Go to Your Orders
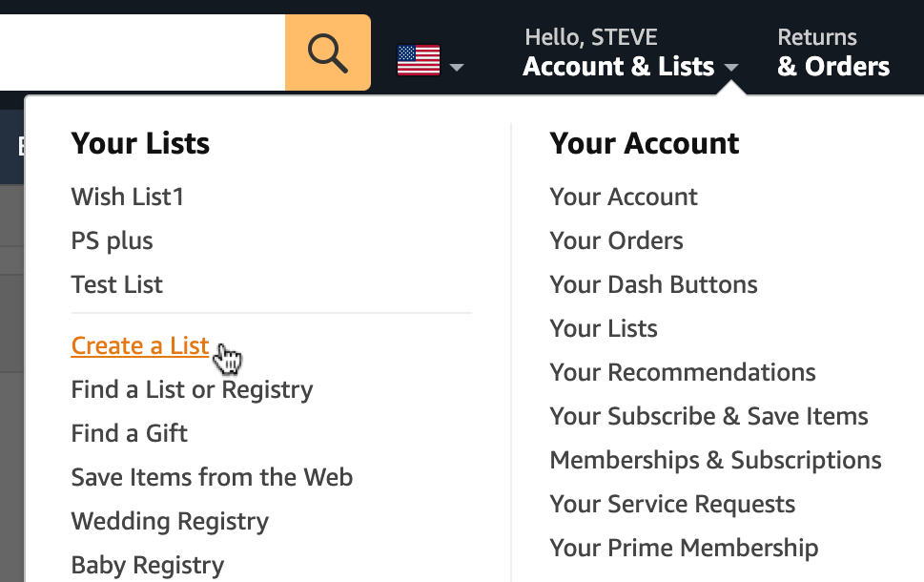This screenshot has height=582, width=924. pos(615,240)
